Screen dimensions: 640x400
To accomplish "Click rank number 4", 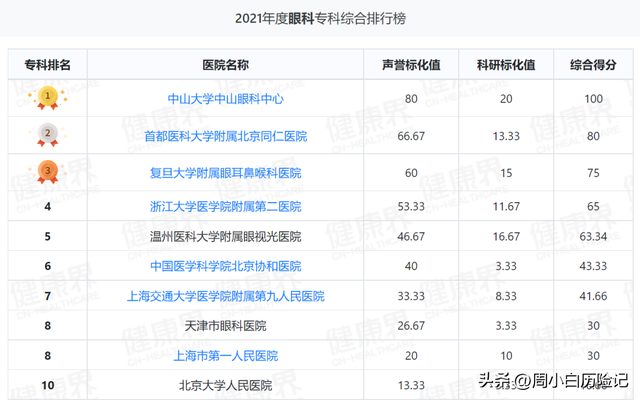I will [x=48, y=207].
